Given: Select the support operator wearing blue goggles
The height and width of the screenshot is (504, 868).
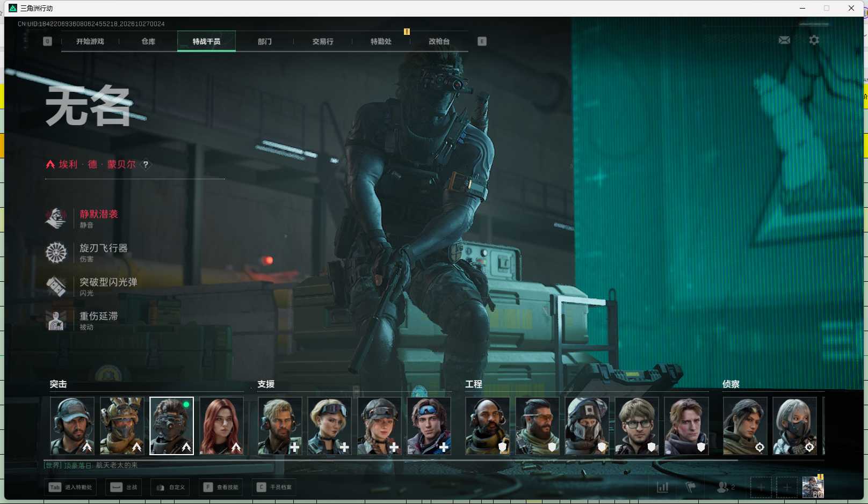Looking at the screenshot, I should click(x=429, y=426).
